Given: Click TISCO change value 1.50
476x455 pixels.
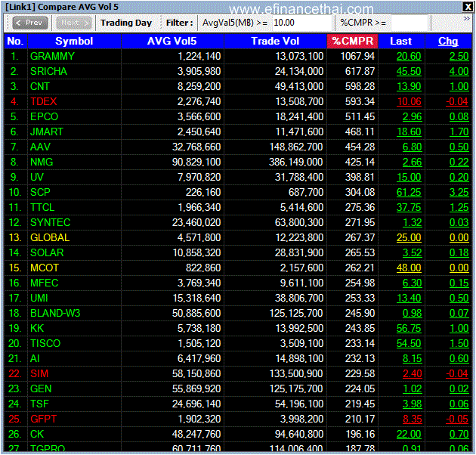Looking at the screenshot, I should [x=459, y=344].
